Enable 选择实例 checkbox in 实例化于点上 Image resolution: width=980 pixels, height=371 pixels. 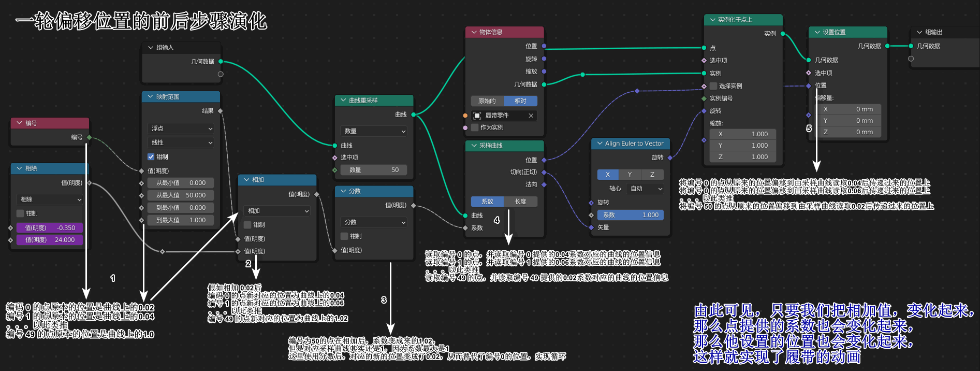(x=713, y=86)
